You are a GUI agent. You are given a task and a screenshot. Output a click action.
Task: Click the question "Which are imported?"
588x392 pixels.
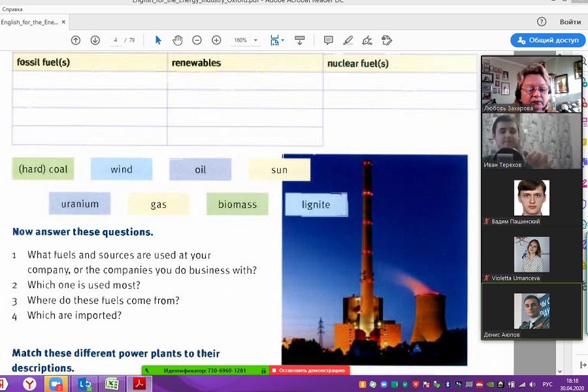point(74,315)
